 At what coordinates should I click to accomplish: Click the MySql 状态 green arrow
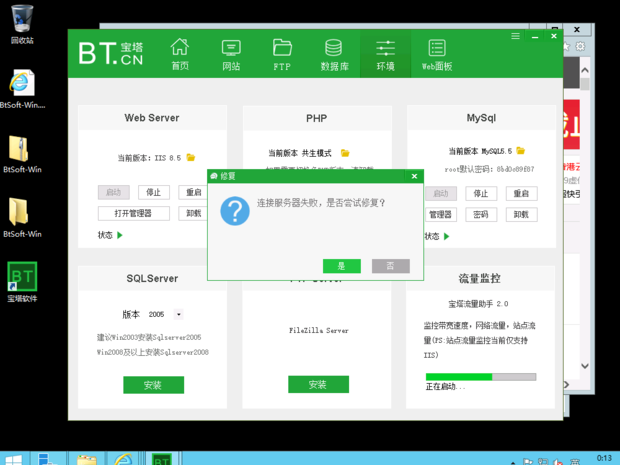(446, 236)
